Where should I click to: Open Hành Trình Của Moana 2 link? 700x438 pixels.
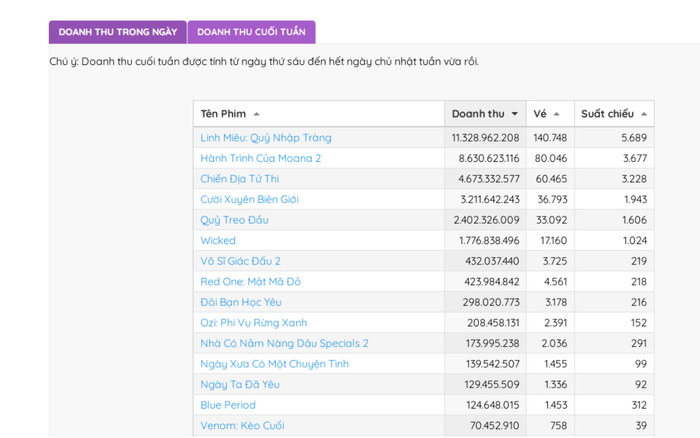260,158
